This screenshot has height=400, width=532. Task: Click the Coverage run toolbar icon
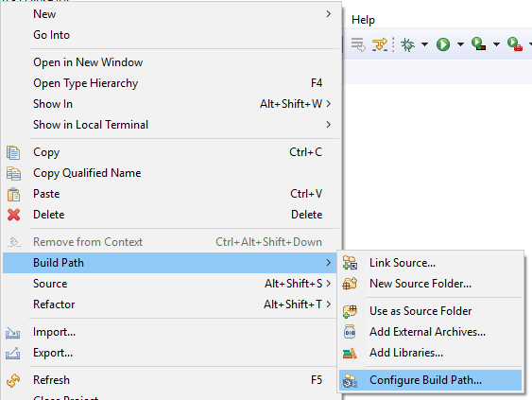478,44
